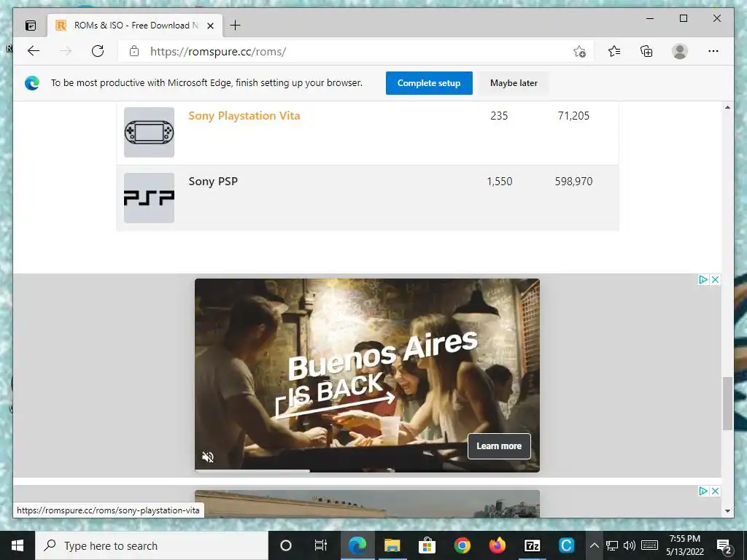Select the ROMs & ISO tab
747x560 pixels.
135,26
